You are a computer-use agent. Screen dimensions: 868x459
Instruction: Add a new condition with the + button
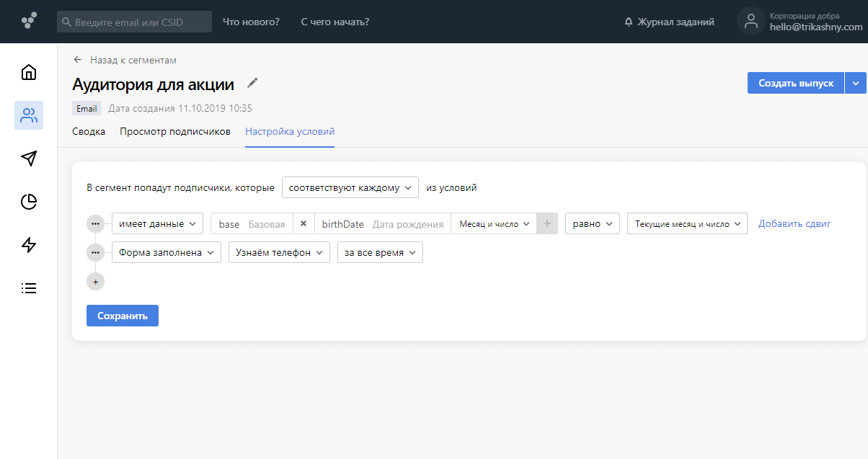(x=95, y=281)
